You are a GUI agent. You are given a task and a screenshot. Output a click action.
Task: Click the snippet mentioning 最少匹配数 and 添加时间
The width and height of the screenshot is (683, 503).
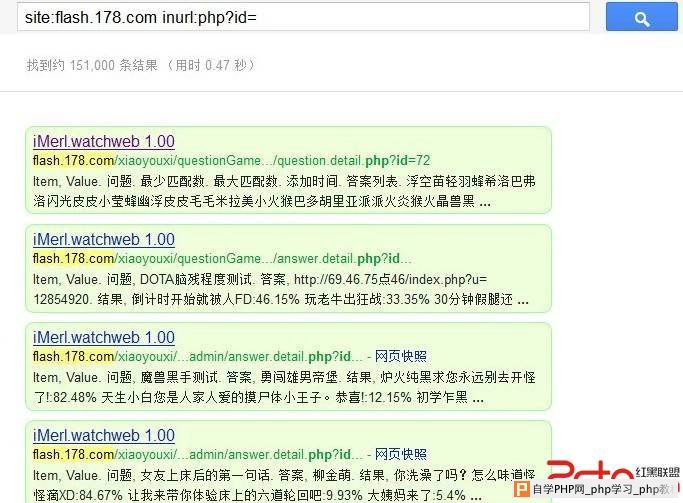point(284,191)
